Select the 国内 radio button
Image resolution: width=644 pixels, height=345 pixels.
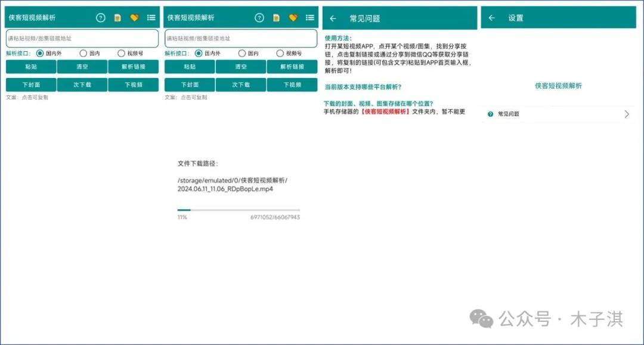pyautogui.click(x=83, y=52)
